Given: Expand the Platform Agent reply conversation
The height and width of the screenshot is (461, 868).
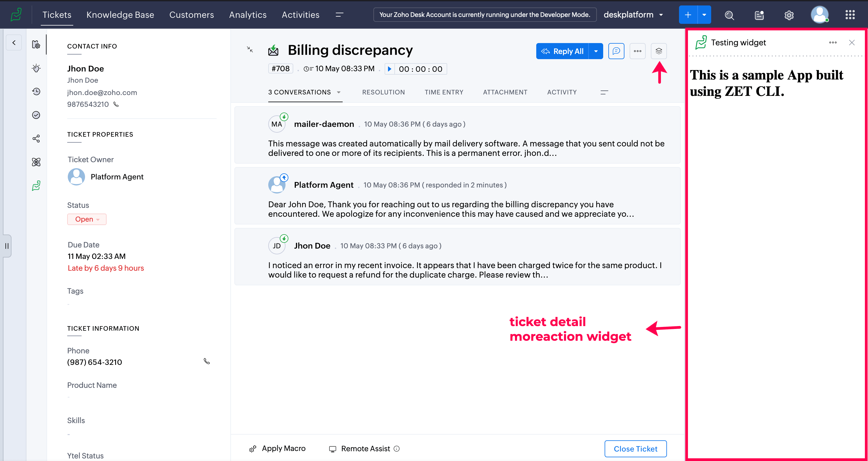Looking at the screenshot, I should (x=457, y=196).
